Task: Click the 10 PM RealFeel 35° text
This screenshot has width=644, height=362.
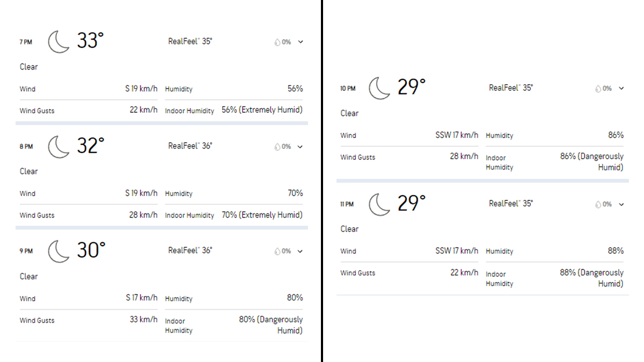Action: coord(510,88)
